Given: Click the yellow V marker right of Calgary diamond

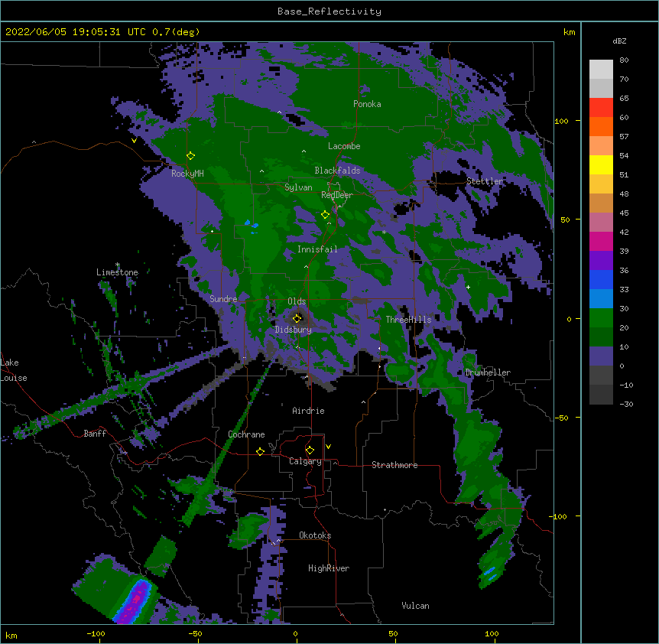Looking at the screenshot, I should pos(328,447).
